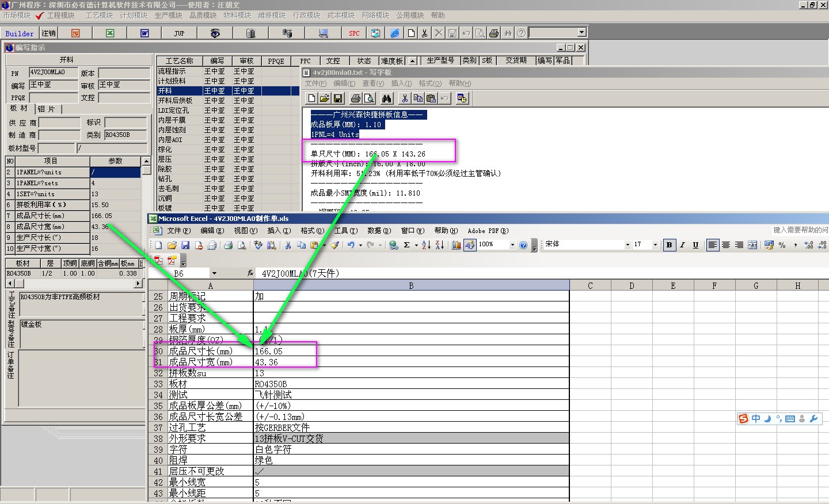Open the 工程模块 main menu
The image size is (829, 504).
60,16
